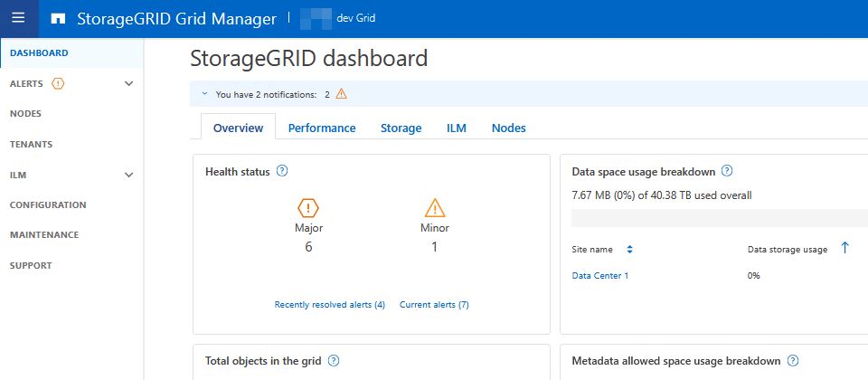
Task: Select the Overview tab
Action: [238, 128]
